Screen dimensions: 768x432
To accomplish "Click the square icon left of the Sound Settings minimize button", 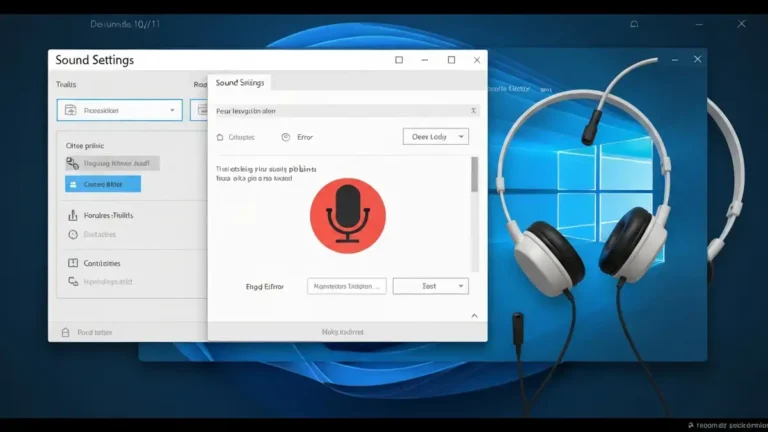I will pos(399,60).
